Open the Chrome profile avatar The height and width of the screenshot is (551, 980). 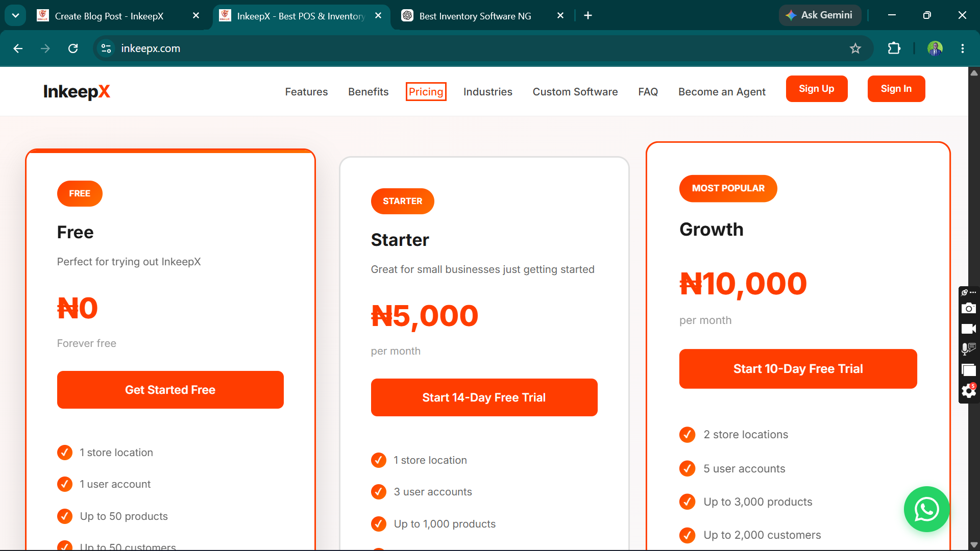[935, 48]
